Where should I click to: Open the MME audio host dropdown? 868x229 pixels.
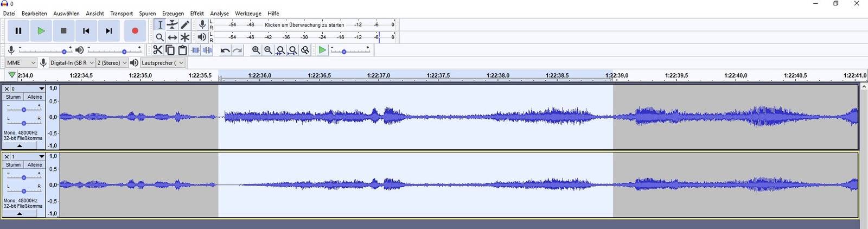coord(21,63)
